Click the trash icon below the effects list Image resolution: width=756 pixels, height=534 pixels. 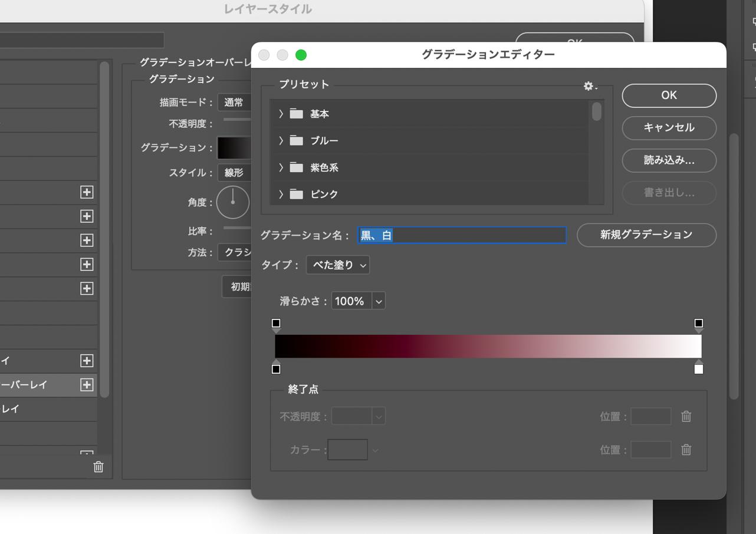pyautogui.click(x=97, y=466)
